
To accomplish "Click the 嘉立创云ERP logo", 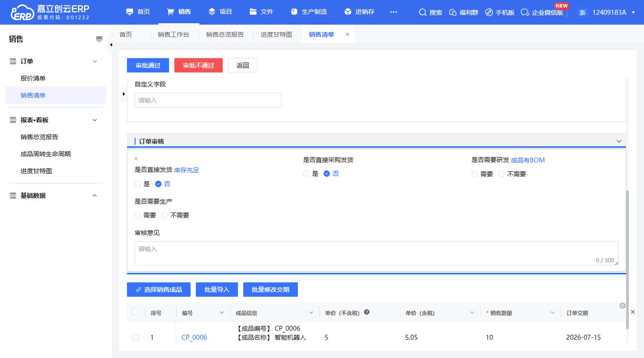I will [49, 12].
